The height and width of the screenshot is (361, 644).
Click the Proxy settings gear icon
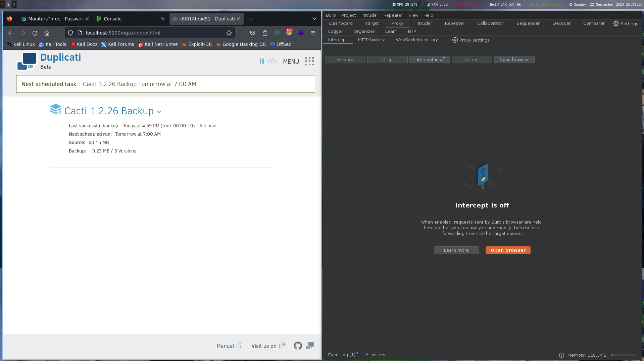[x=455, y=40]
